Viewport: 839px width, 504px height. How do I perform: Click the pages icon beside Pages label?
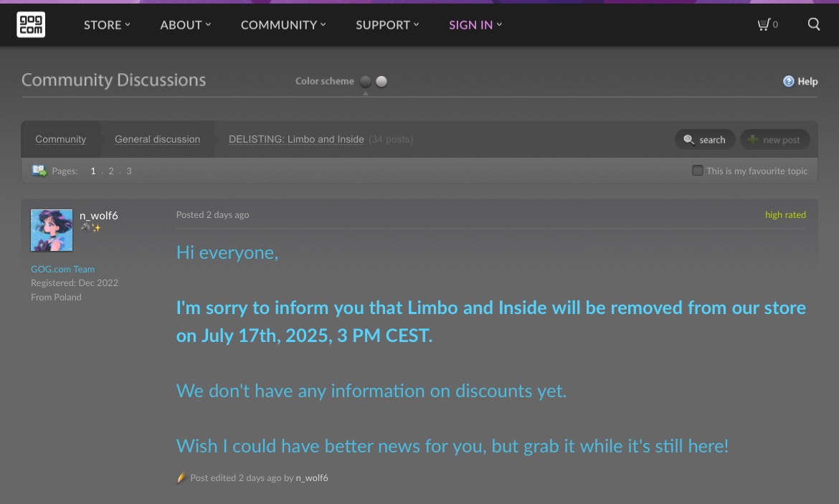(x=39, y=171)
